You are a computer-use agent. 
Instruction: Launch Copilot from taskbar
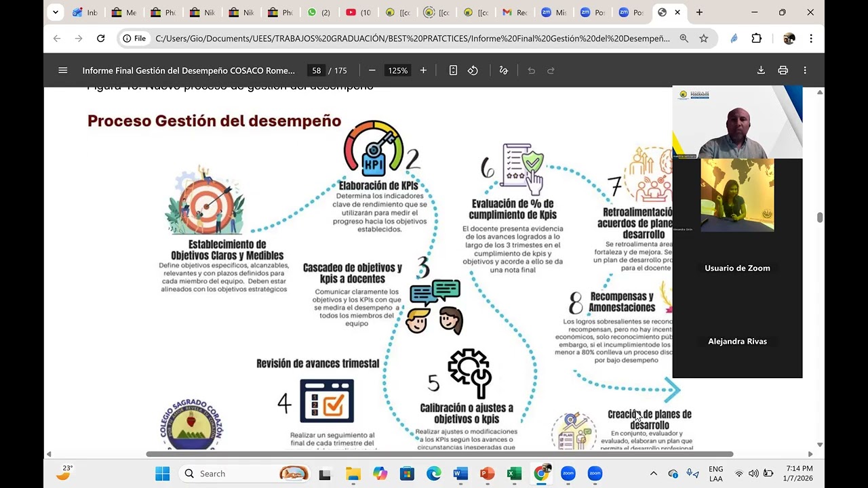[380, 474]
